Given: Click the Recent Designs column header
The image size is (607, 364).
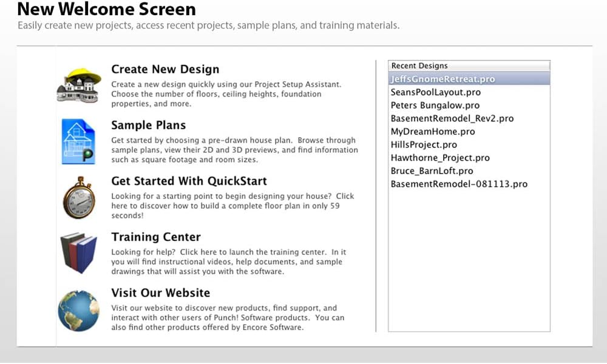Looking at the screenshot, I should [x=469, y=66].
